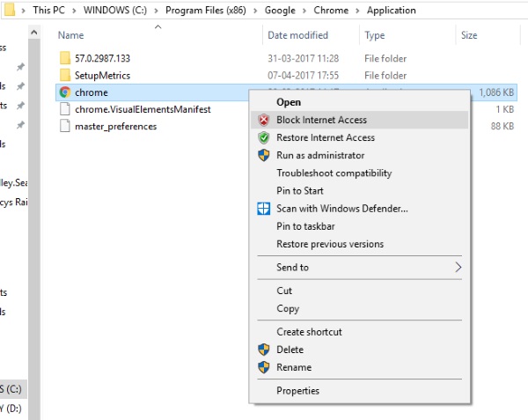Select the master_preferences file name
Screen dimensions: 528x420
[x=116, y=126]
